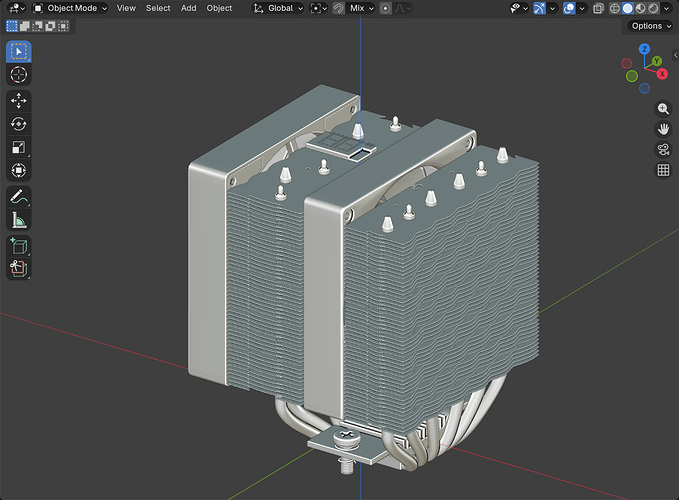Open the Object menu
679x500 pixels.
click(x=219, y=8)
